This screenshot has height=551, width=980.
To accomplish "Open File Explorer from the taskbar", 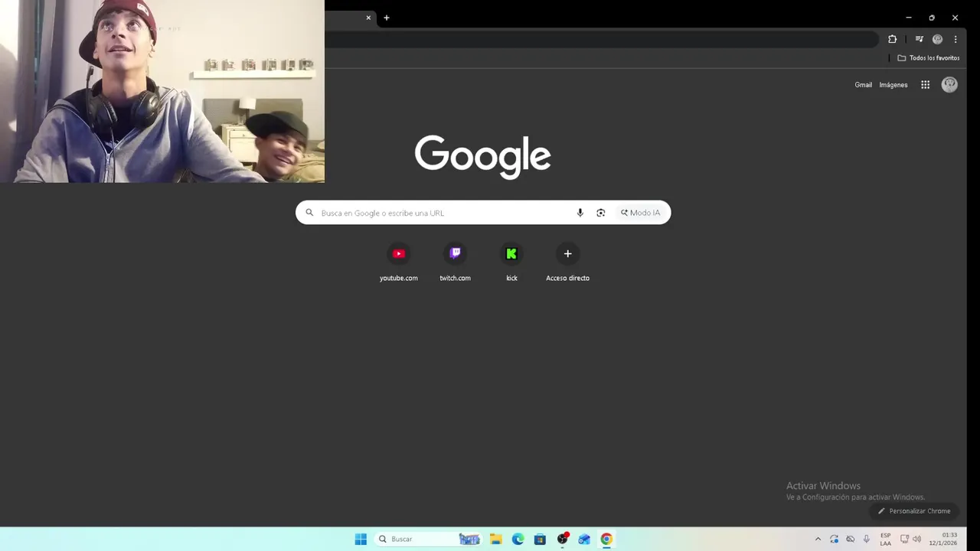I will click(x=495, y=539).
